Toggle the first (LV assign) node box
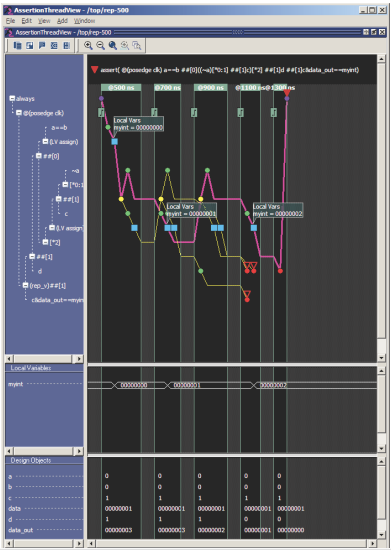Viewport: 391px width, 550px height. coord(45,141)
